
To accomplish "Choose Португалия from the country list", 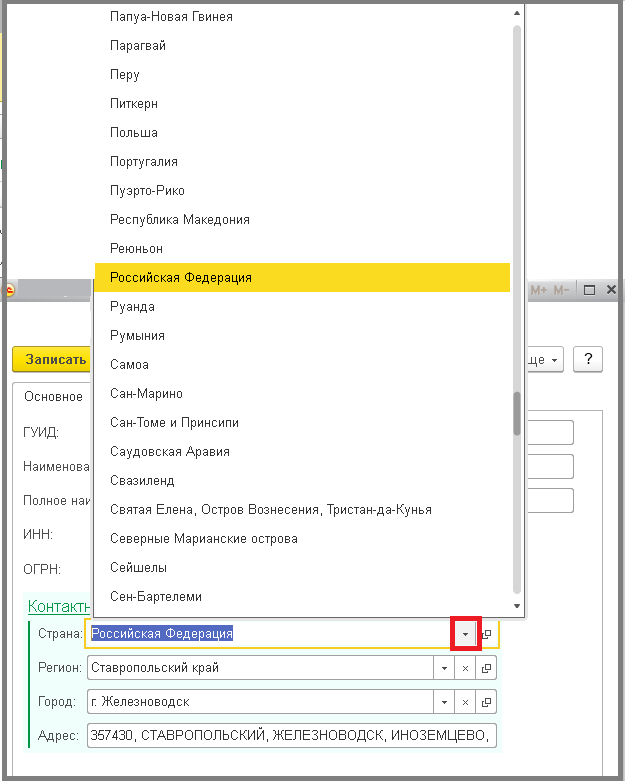I will 302,161.
